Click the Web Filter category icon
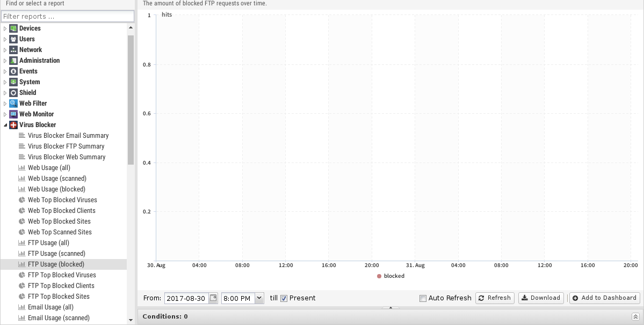The width and height of the screenshot is (644, 325). point(13,104)
